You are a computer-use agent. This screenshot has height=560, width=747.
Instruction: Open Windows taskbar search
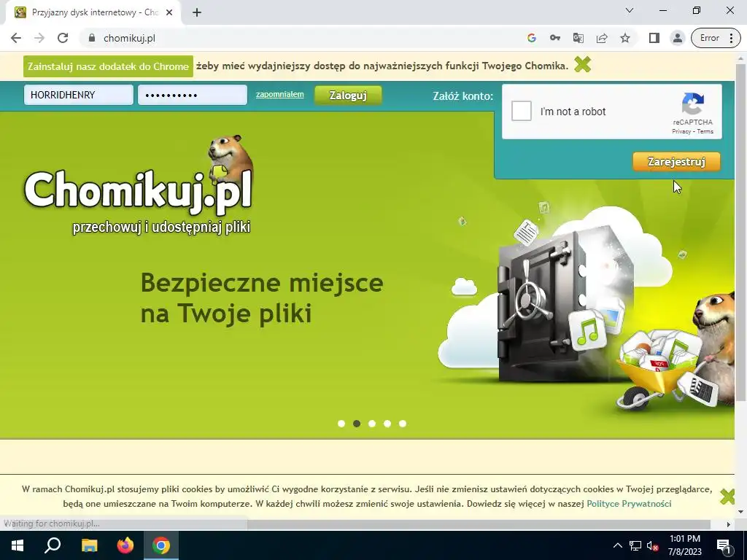tap(53, 545)
